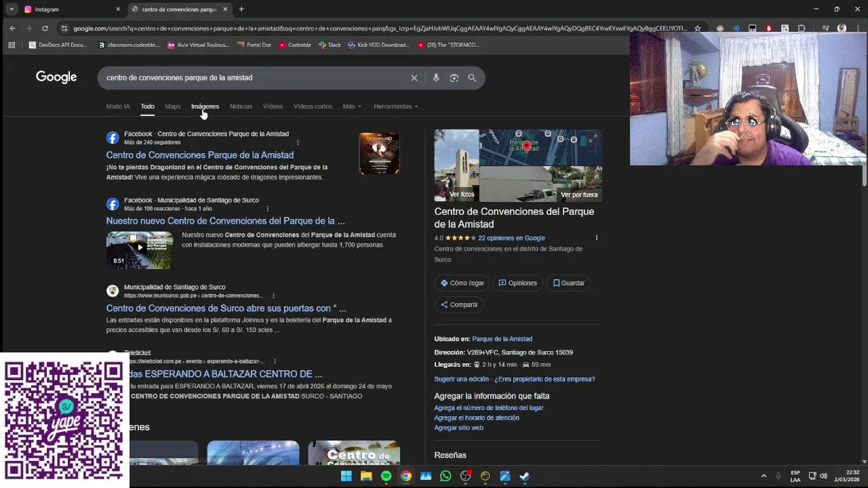Screen dimensions: 868x488
Task: Open 'Nuestro nuevo Centro de Convenciones' result
Action: (225, 221)
